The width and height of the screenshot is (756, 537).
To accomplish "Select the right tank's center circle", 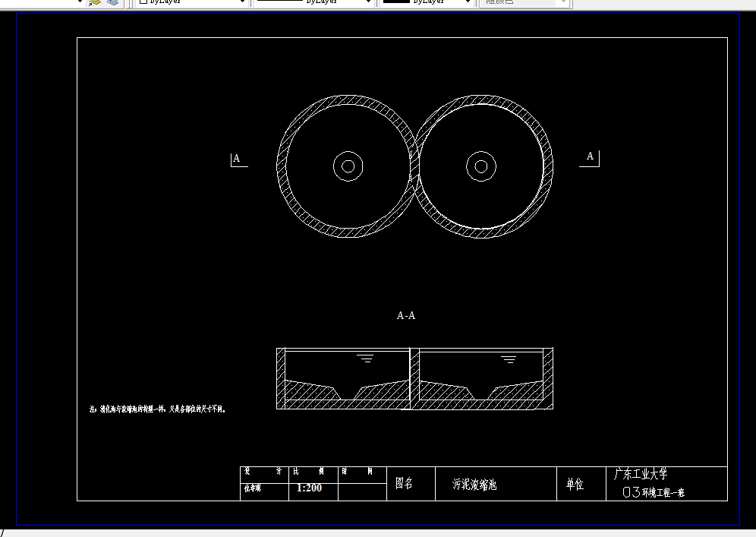I will point(481,166).
